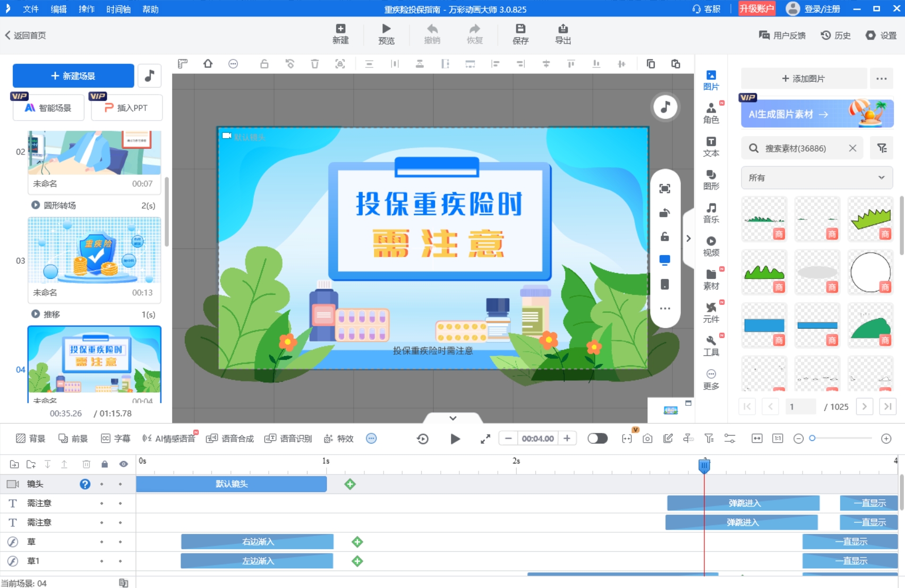Click the Export (导出) icon
Screen dimensions: 905x588
pyautogui.click(x=562, y=29)
